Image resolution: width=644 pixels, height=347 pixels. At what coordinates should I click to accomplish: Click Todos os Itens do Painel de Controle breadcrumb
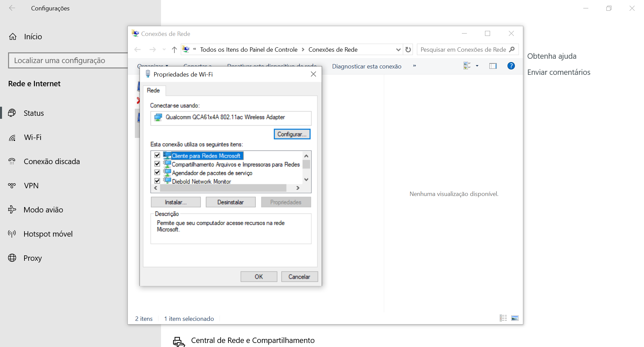click(x=249, y=50)
